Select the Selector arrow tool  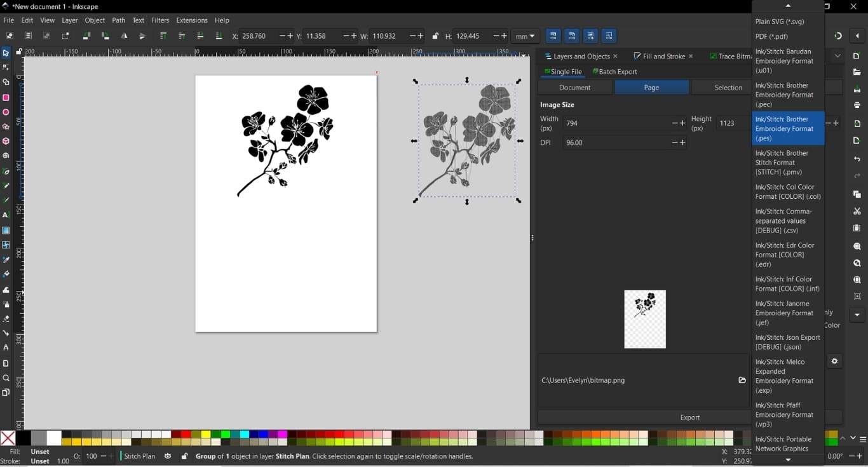point(6,53)
